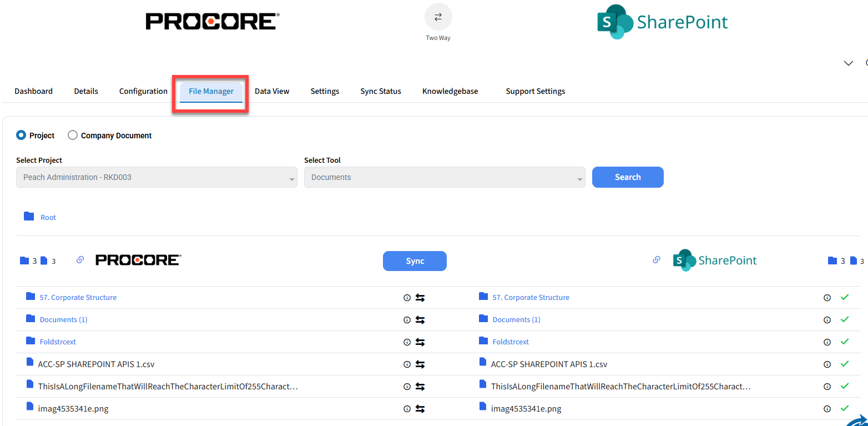Open the Configuration tab
The height and width of the screenshot is (426, 868).
click(x=143, y=91)
